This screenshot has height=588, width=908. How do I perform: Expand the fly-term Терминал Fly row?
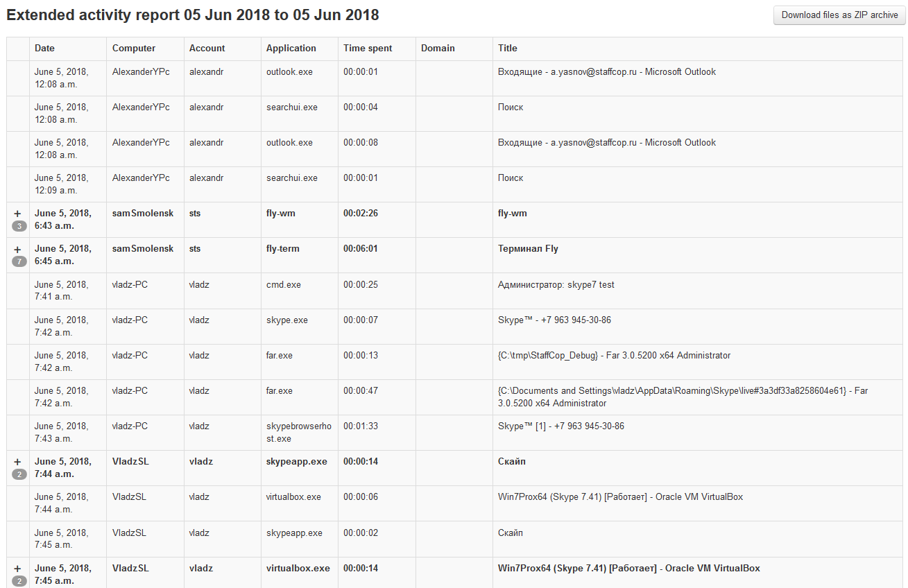tap(17, 249)
